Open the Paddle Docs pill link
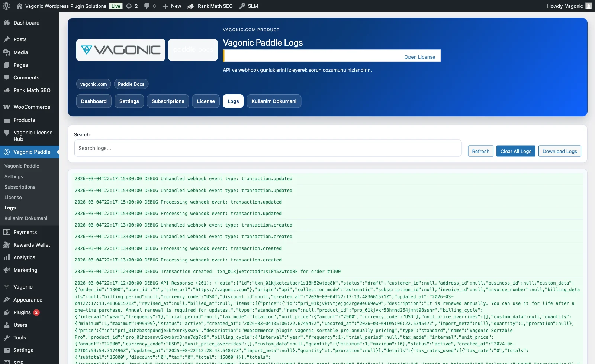This screenshot has width=595, height=364. [131, 84]
